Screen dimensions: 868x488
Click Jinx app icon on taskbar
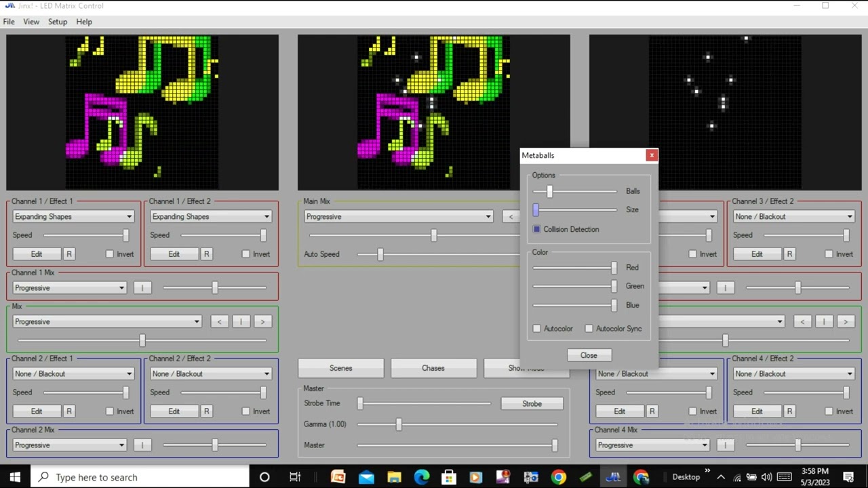click(613, 477)
